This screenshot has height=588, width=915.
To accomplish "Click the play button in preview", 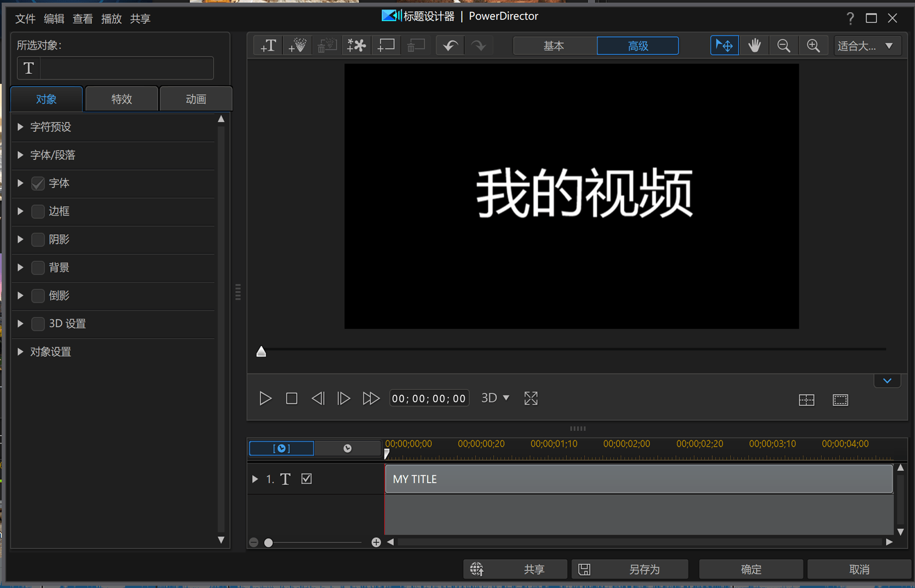I will [x=265, y=399].
